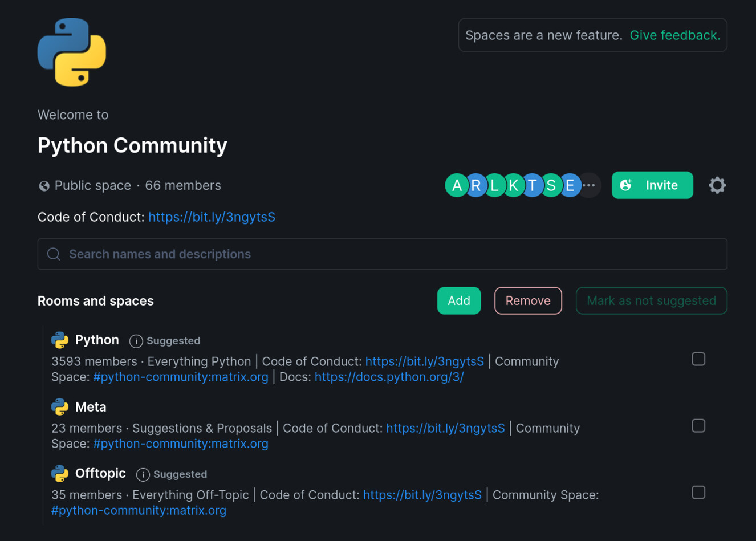Show more members via ellipsis icon

(x=590, y=185)
